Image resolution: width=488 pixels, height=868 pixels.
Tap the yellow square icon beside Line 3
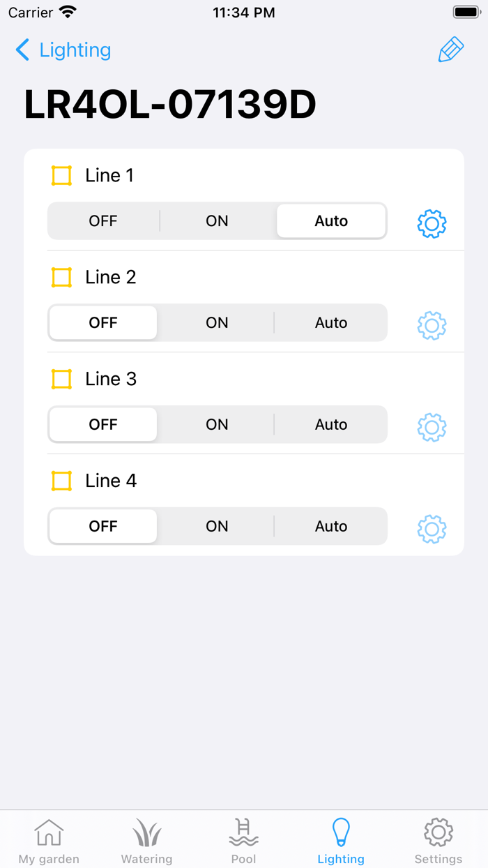coord(61,380)
